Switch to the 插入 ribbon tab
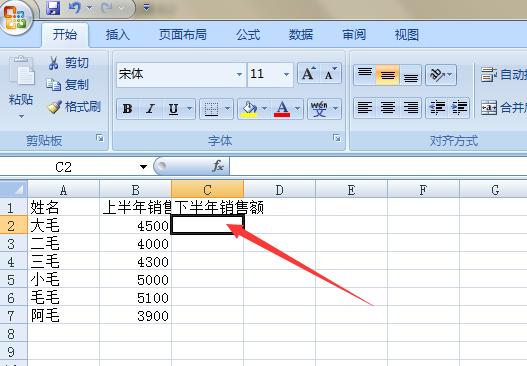This screenshot has height=366, width=527. (118, 35)
